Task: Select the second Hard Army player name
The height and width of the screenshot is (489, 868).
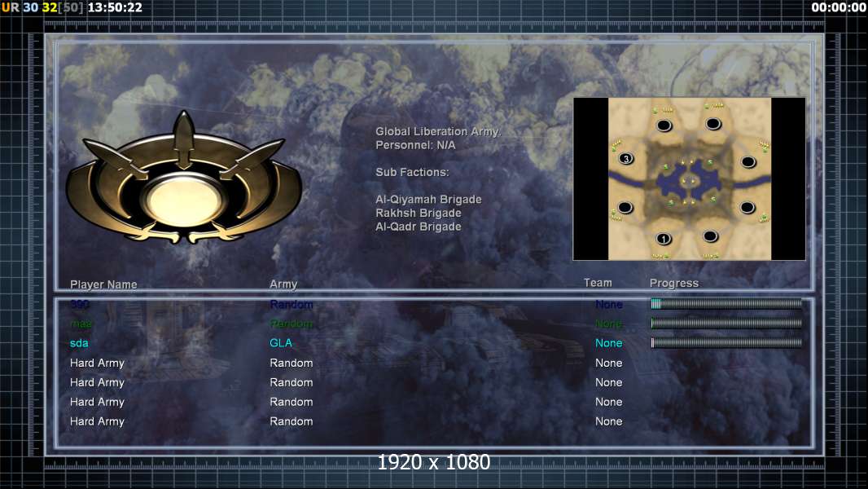Action: [97, 383]
